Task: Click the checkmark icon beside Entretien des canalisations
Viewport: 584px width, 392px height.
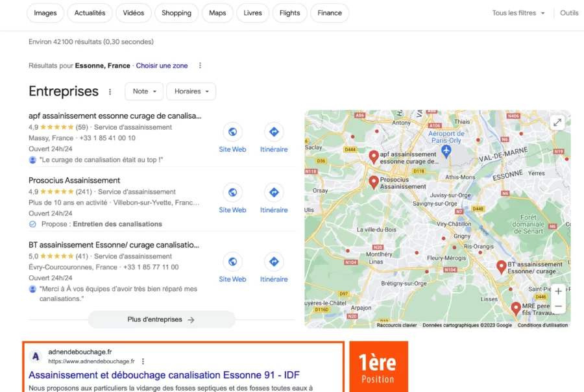Action: pyautogui.click(x=33, y=224)
